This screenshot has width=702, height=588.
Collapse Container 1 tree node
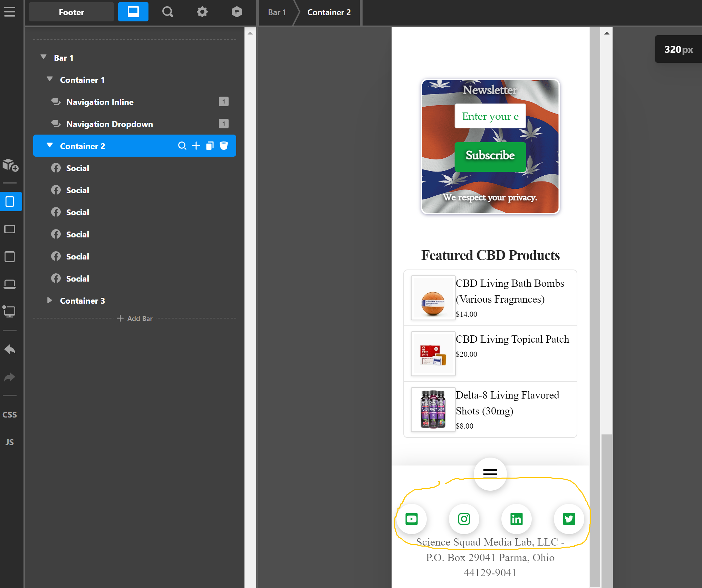coord(49,79)
